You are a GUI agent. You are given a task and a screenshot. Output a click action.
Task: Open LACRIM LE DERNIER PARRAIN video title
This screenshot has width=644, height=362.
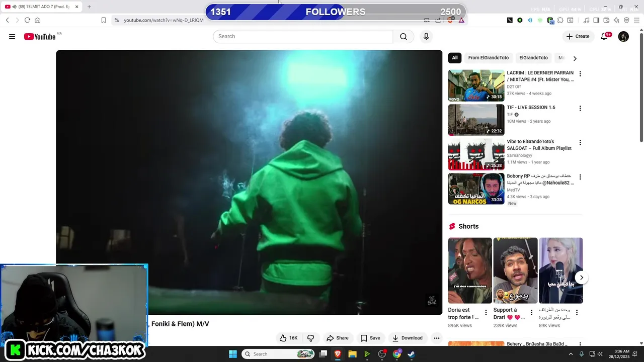[540, 76]
